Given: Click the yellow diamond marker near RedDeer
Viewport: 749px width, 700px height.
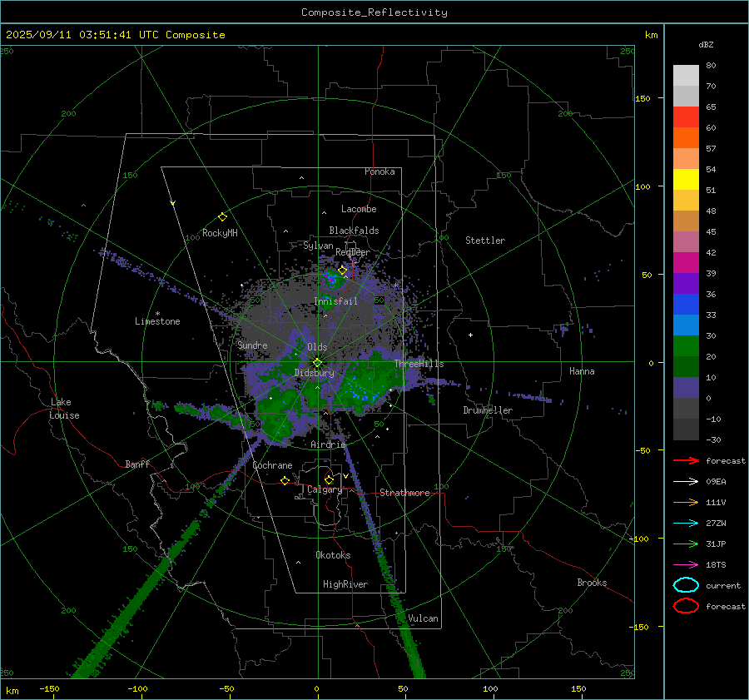Looking at the screenshot, I should (342, 271).
